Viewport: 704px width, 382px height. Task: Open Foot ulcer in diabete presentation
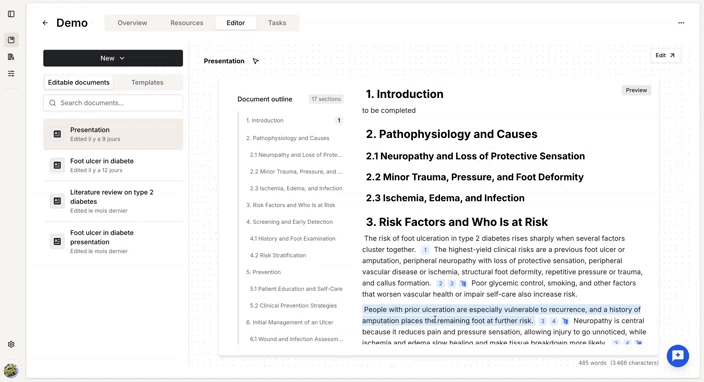tap(113, 241)
